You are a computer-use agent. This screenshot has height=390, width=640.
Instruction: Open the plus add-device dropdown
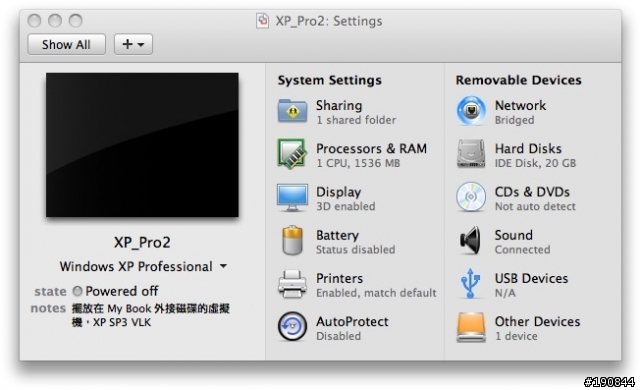[x=133, y=44]
